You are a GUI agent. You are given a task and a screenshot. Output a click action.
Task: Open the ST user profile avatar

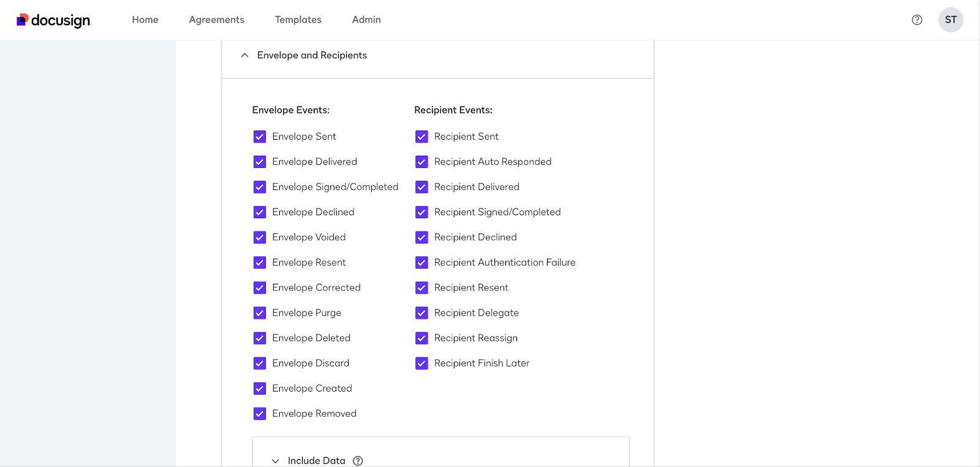click(951, 20)
